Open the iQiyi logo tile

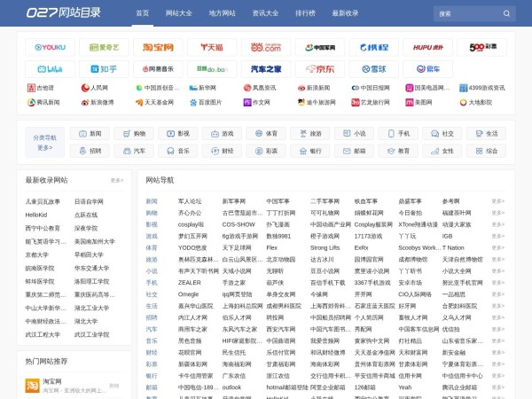click(104, 47)
